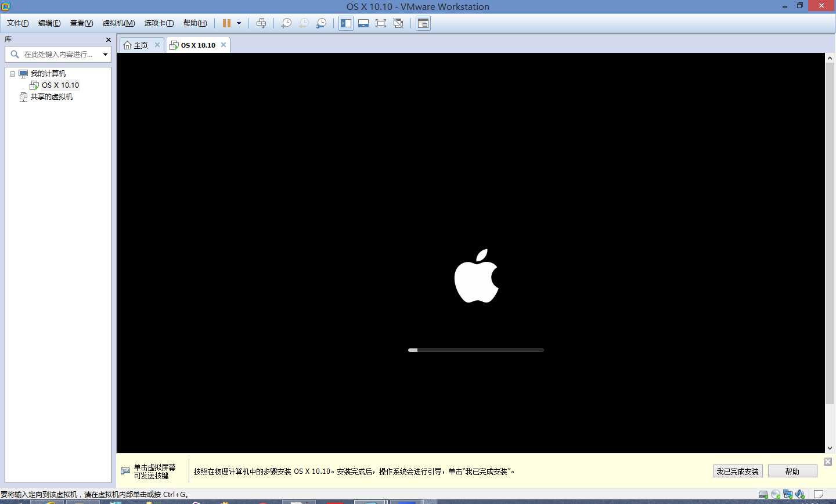The image size is (836, 504).
Task: Toggle the thumbnail bar view icon
Action: (363, 23)
